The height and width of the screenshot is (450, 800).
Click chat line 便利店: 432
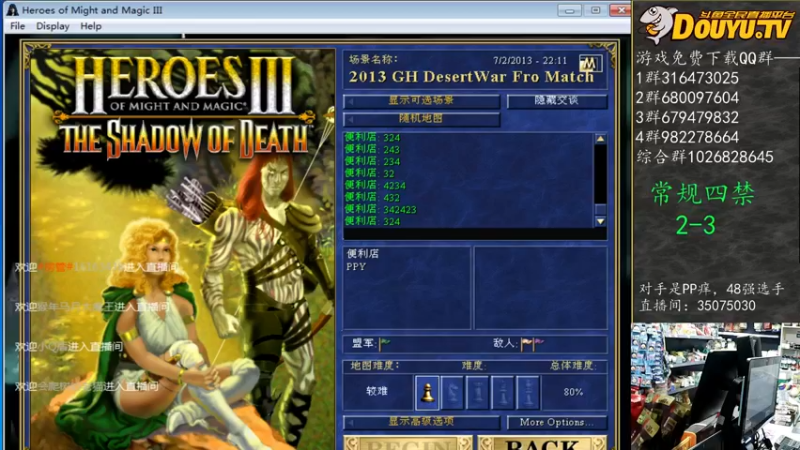[372, 197]
